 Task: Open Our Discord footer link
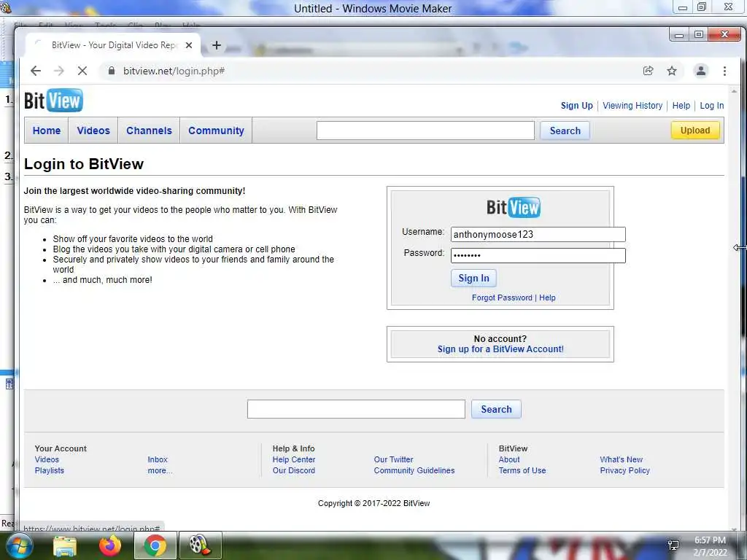(x=293, y=470)
